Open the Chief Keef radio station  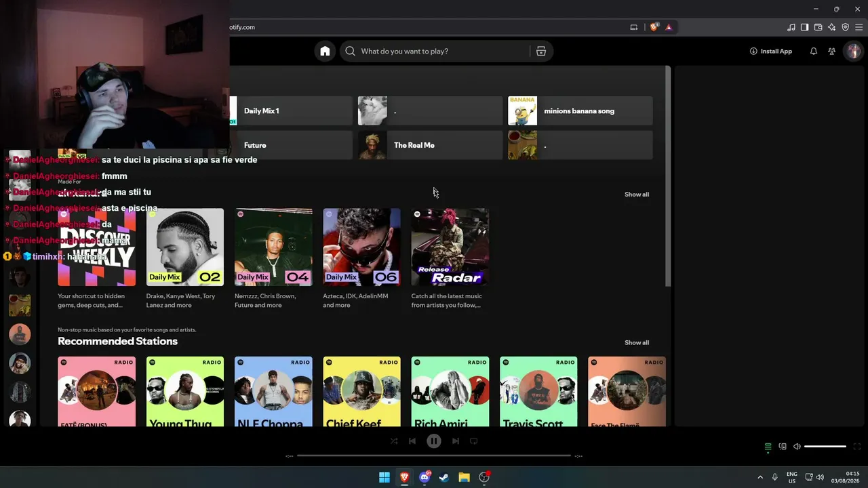click(361, 392)
